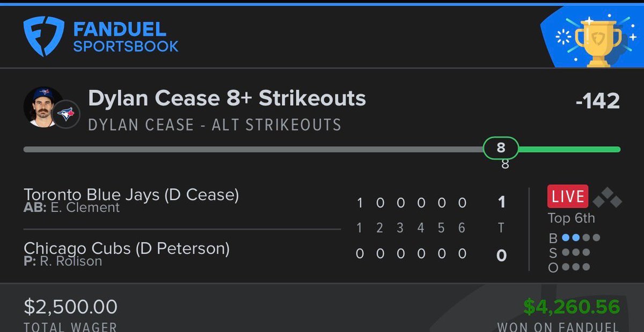Tap the baseball diamond bases icon

tap(607, 197)
